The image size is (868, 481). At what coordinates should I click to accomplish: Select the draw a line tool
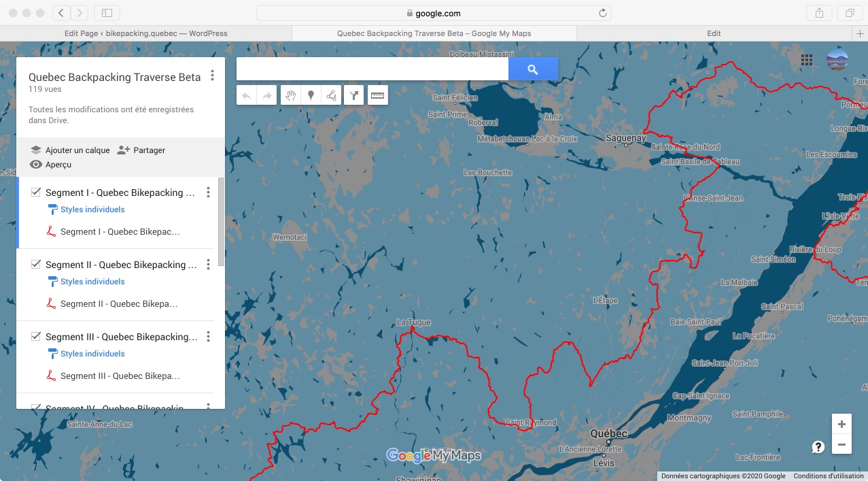point(331,96)
